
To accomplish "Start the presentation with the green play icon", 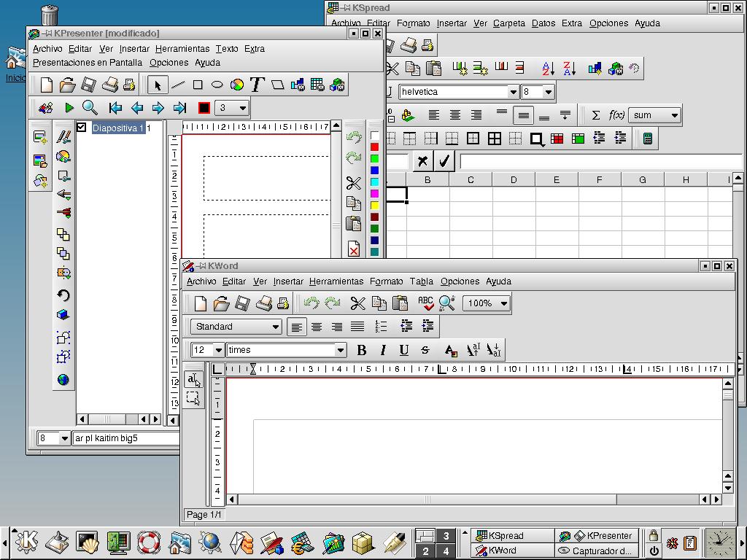I will (x=69, y=108).
